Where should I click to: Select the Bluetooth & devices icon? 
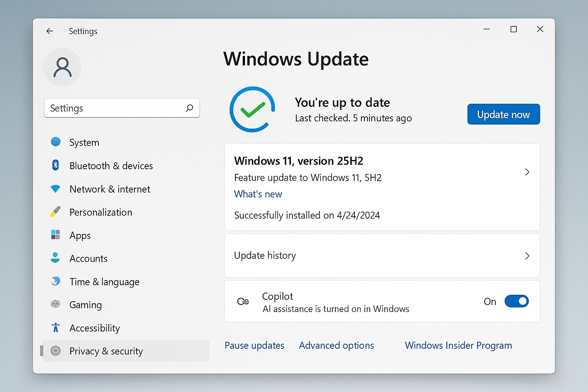pos(56,165)
